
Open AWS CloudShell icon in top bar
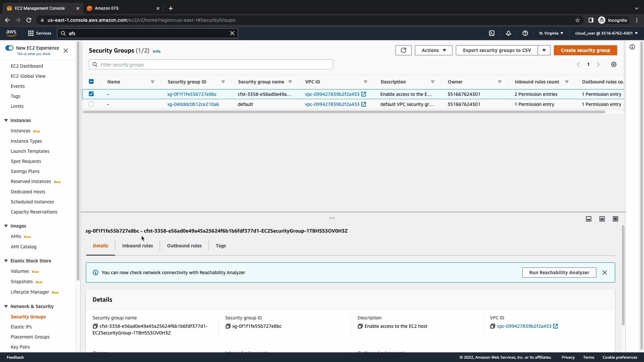492,33
